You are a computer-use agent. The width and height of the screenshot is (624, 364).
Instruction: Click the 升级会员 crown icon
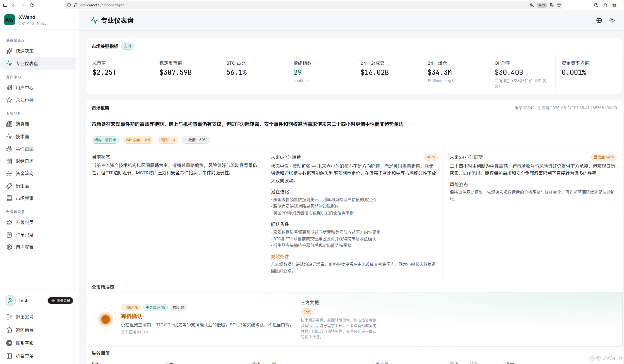click(9, 223)
